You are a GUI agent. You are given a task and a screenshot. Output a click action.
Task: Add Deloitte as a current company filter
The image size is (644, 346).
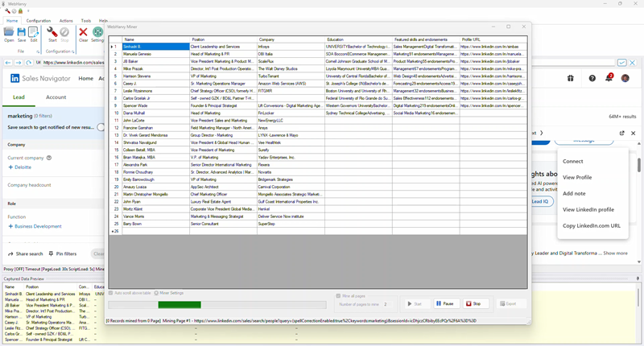19,167
